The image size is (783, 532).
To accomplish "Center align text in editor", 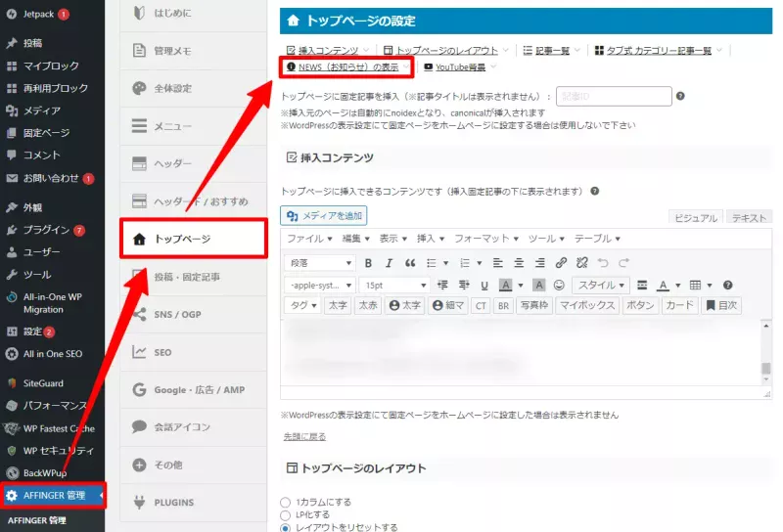I will coord(519,263).
